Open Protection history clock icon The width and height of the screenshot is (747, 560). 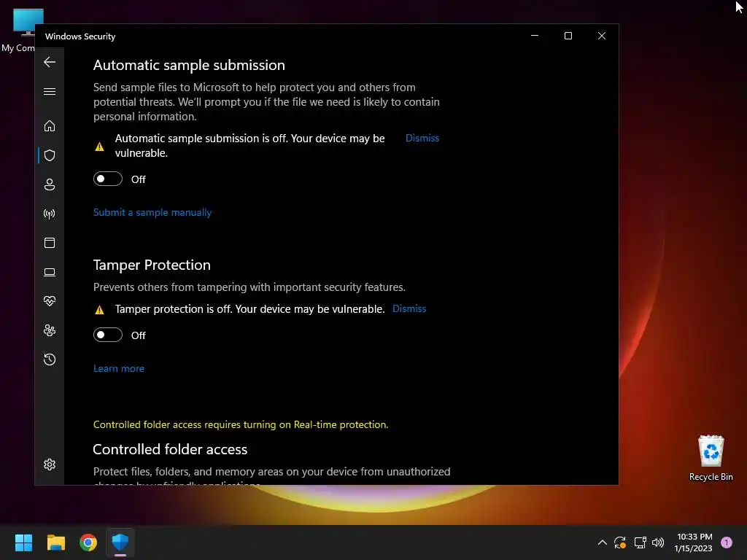coord(50,359)
